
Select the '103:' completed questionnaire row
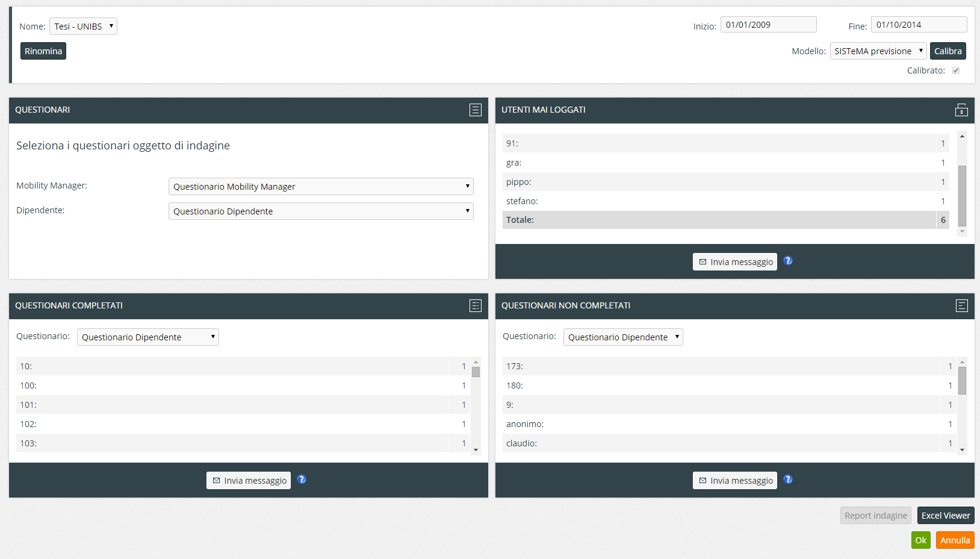pos(243,443)
